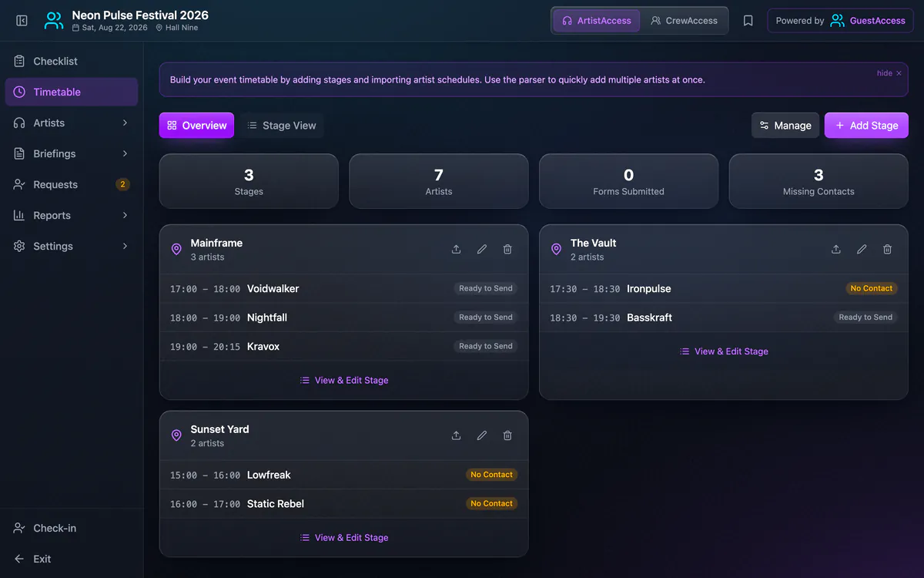The height and width of the screenshot is (578, 924).
Task: Click the Artists headphones icon in sidebar
Action: click(19, 123)
